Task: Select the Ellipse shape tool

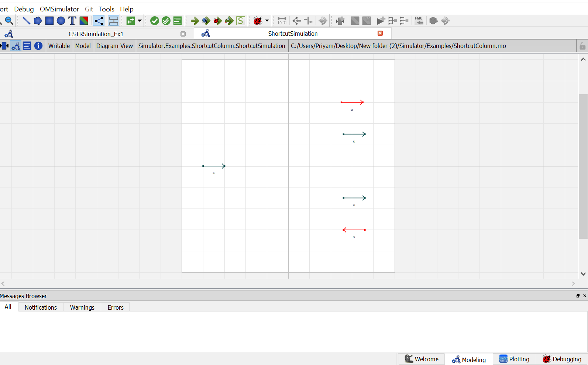Action: [61, 21]
